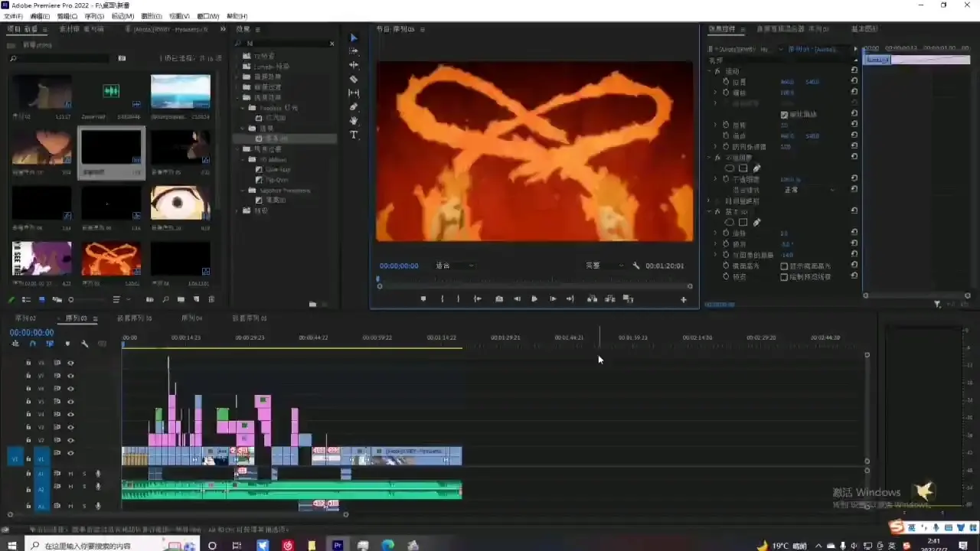Click the timeline timecode 00:00:00:00
The height and width of the screenshot is (551, 980).
[31, 333]
